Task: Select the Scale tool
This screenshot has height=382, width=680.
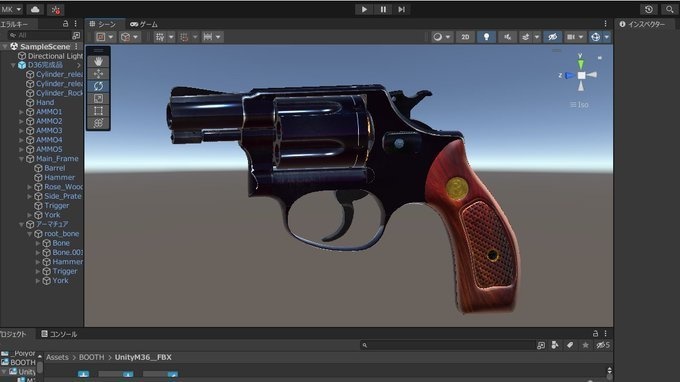Action: (98, 98)
